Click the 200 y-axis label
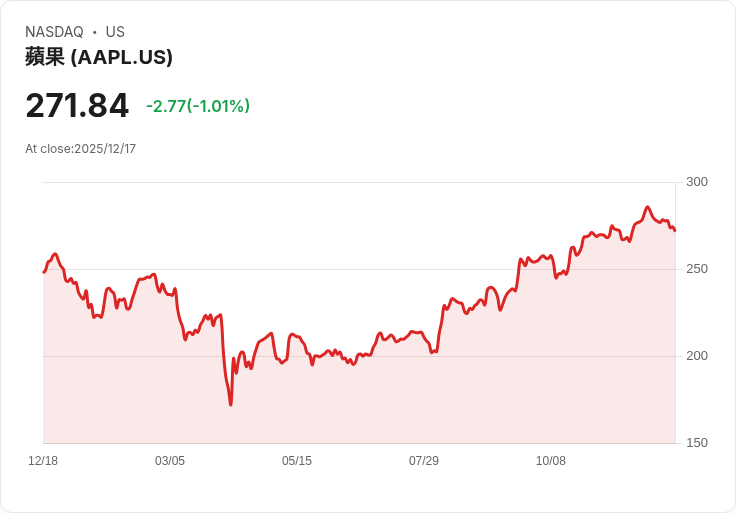 pos(697,356)
